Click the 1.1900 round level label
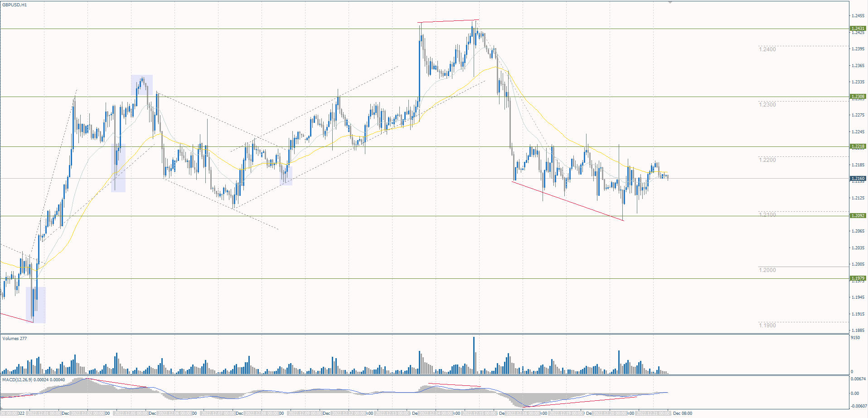Screen dimensions: 868x418 click(767, 326)
